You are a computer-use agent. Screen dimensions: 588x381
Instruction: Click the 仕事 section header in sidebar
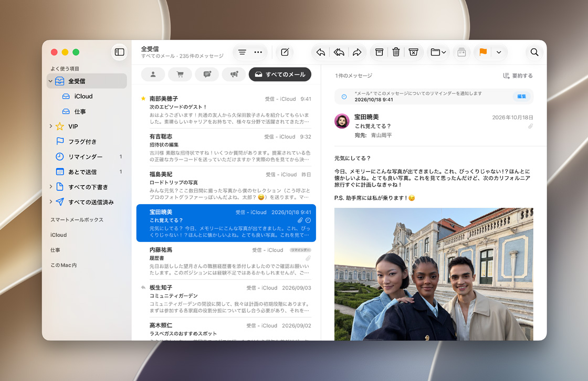click(55, 250)
